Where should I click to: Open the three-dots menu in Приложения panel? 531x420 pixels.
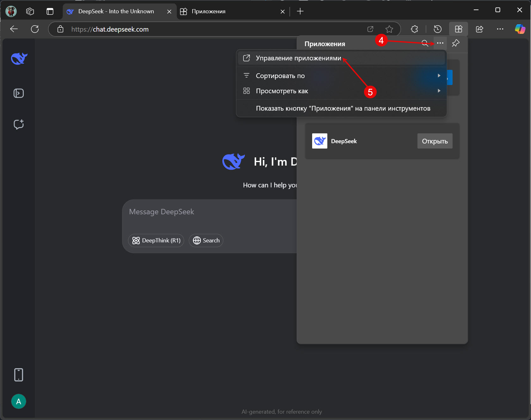440,43
